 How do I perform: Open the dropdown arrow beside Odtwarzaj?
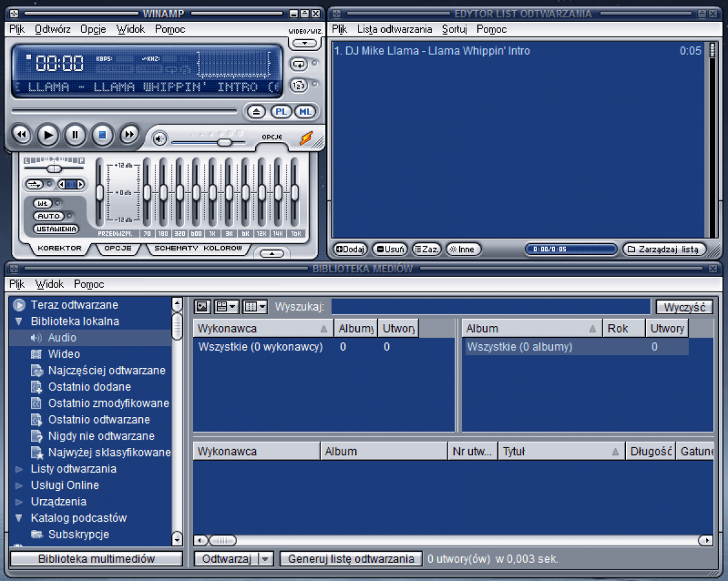click(265, 558)
